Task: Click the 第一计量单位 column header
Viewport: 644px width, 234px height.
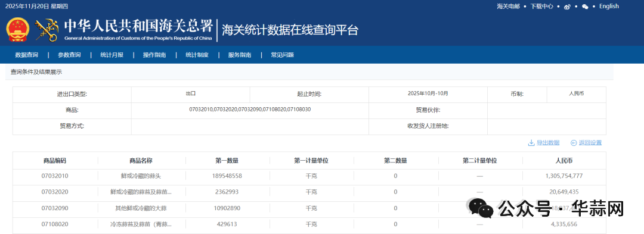Action: (x=311, y=161)
